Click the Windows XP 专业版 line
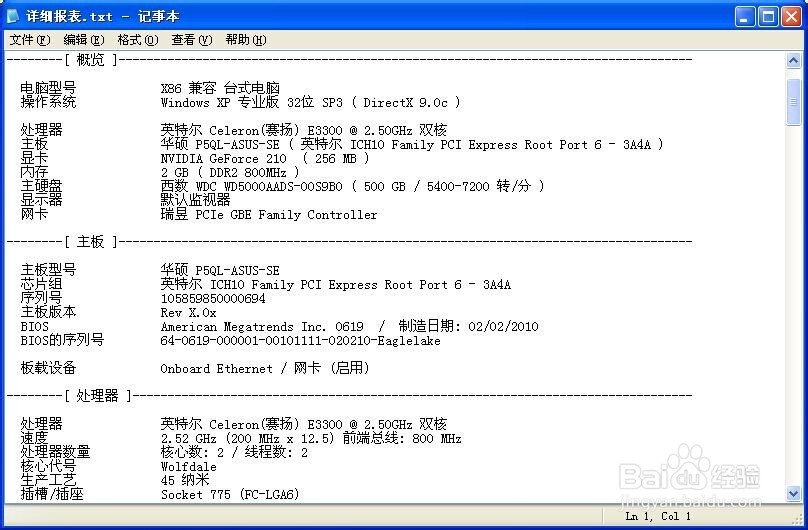 click(x=310, y=102)
